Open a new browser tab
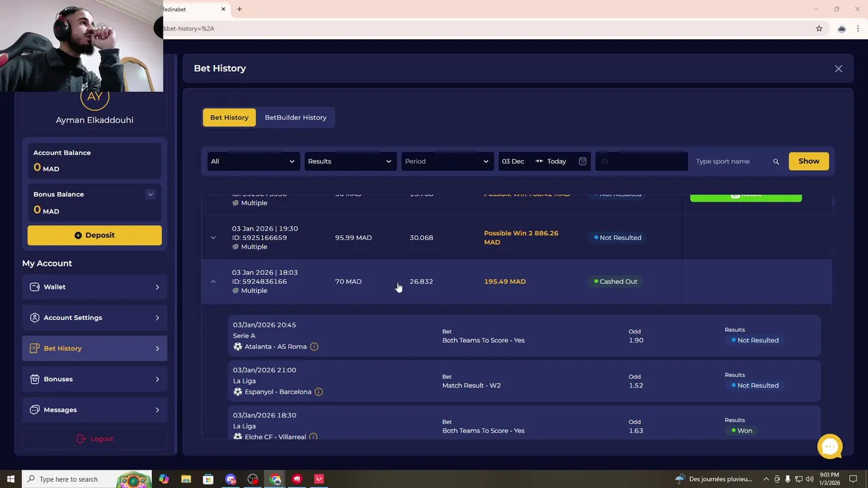The height and width of the screenshot is (488, 868). (x=239, y=9)
